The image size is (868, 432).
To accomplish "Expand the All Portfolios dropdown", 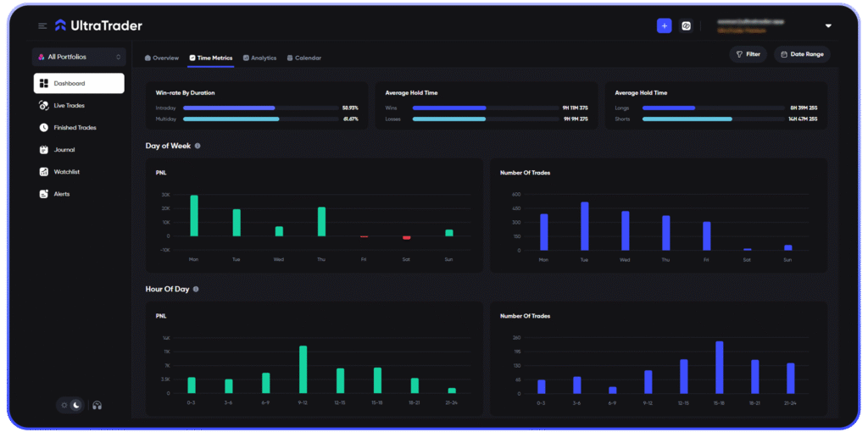I will (x=79, y=57).
